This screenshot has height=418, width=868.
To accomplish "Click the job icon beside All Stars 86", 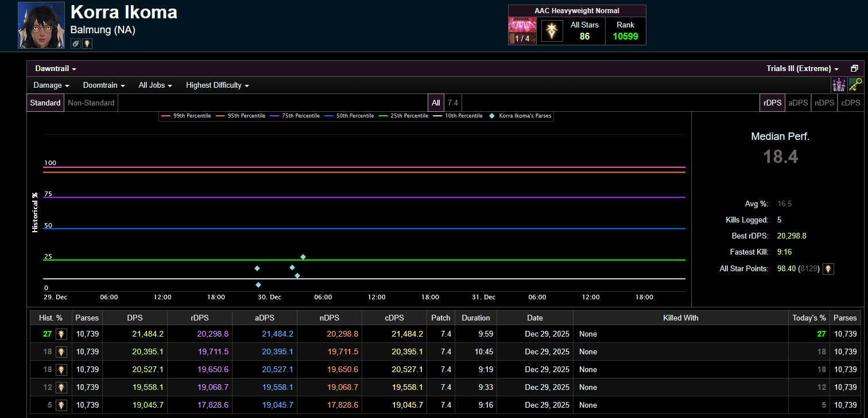I will 552,31.
